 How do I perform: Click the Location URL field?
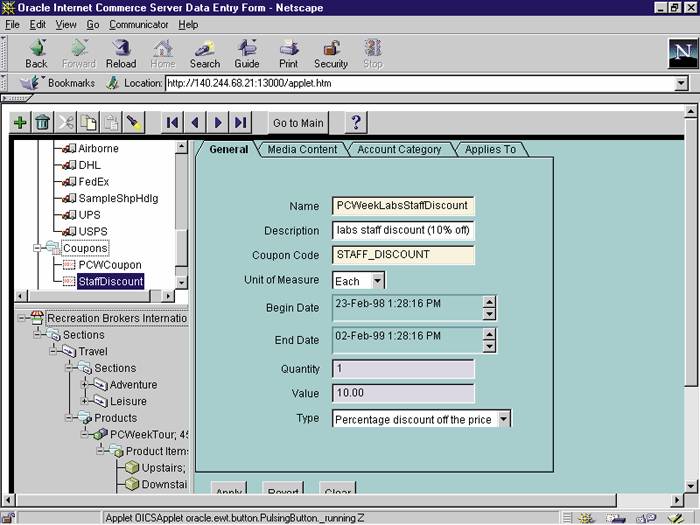pos(420,83)
